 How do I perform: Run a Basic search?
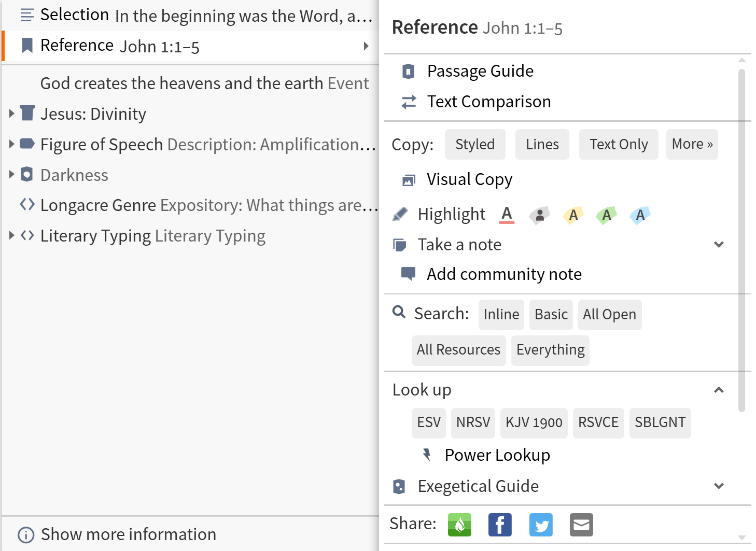[x=551, y=315]
